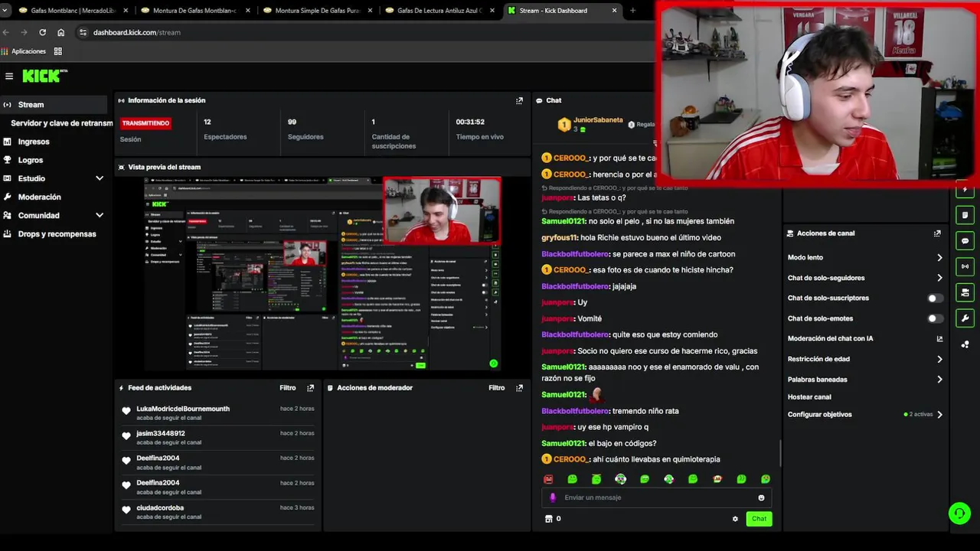Click the Aplicaciones bookmark

pos(24,51)
